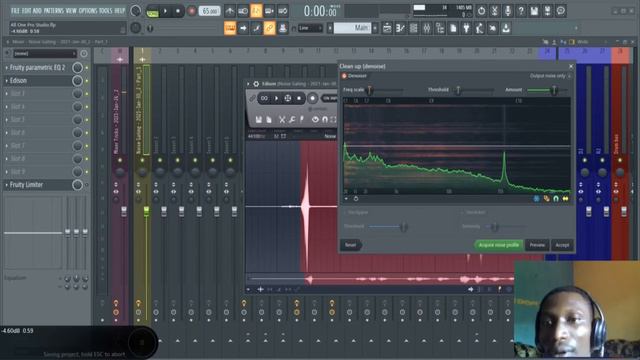Click the denoiser Threshold slider handle
The height and width of the screenshot is (360, 640).
click(458, 90)
